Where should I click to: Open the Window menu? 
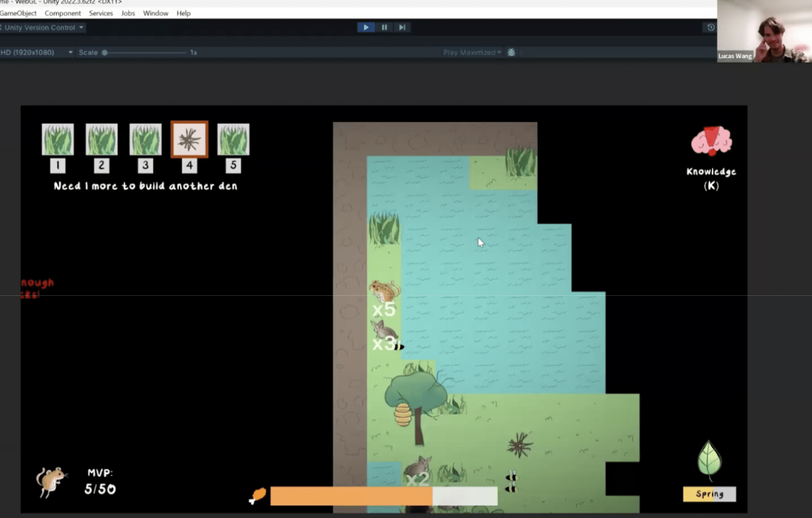click(155, 13)
